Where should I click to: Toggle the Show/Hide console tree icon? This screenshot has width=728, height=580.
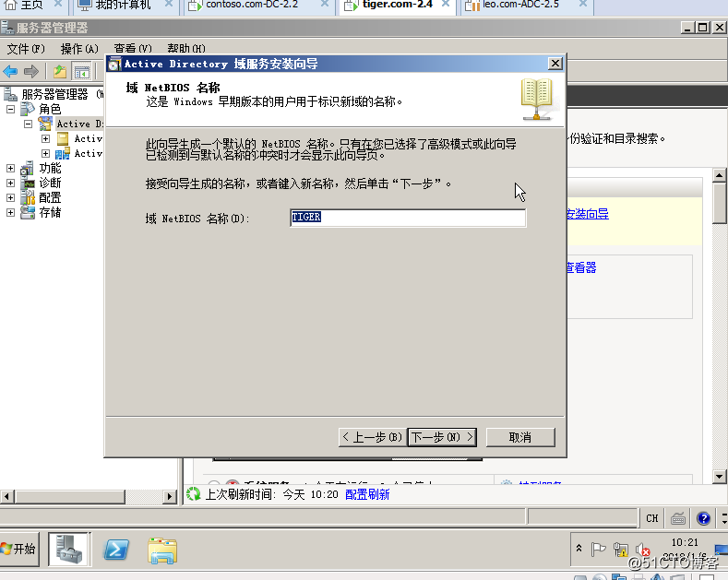82,71
